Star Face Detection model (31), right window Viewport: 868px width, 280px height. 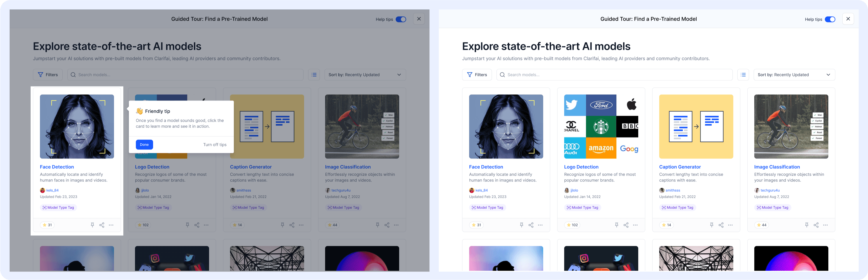click(x=476, y=225)
